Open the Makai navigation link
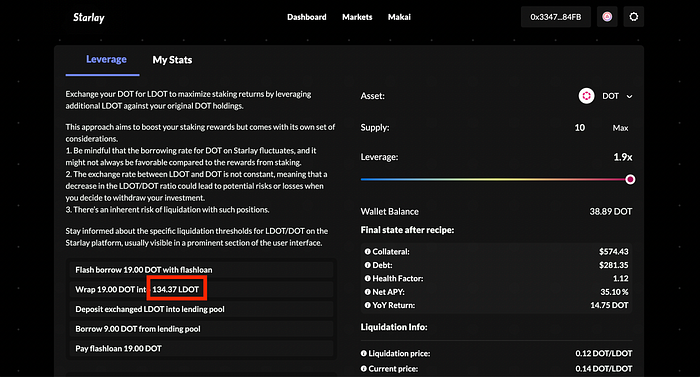The height and width of the screenshot is (377, 700). coord(399,17)
